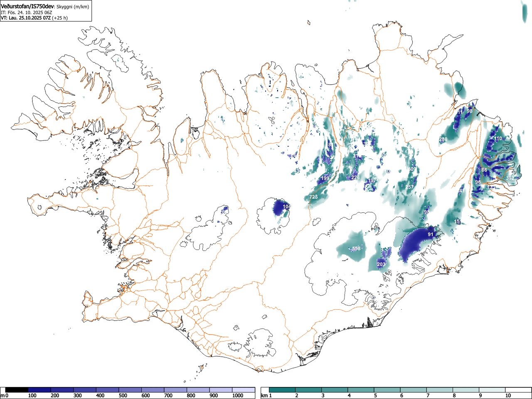Screen dimensions: 532x399
Task: Click the 199 visibility value on the map
Action: point(325,178)
